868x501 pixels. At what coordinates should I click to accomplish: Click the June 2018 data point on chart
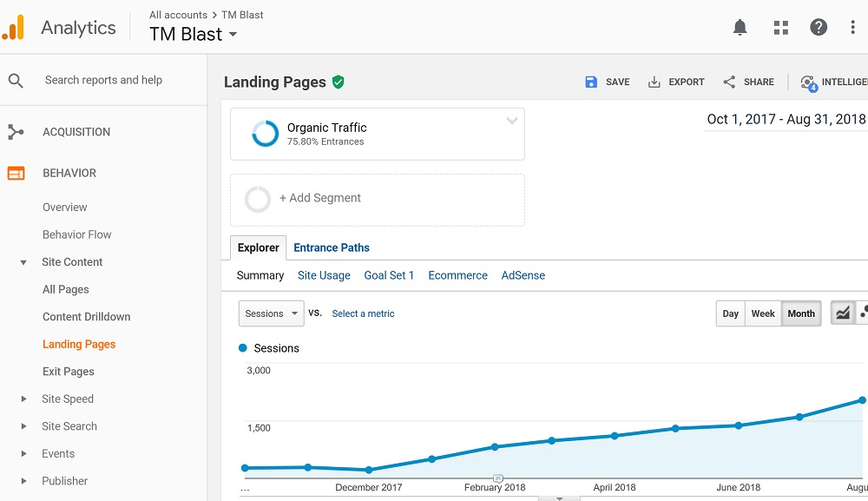click(739, 425)
